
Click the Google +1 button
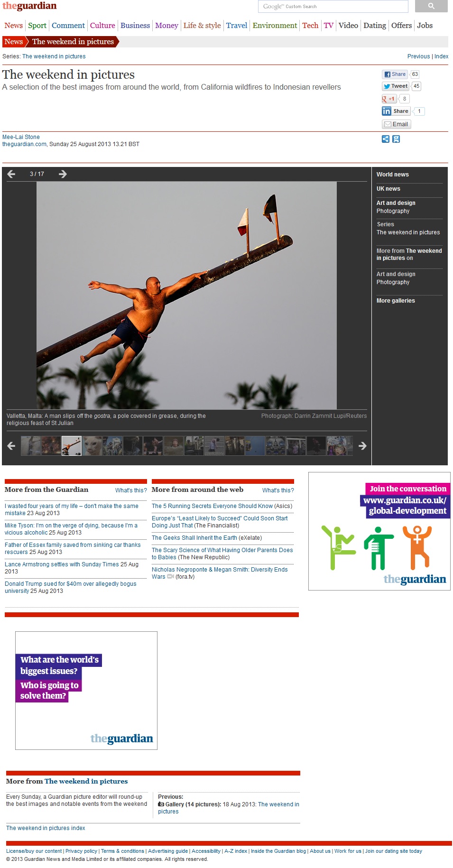(389, 99)
